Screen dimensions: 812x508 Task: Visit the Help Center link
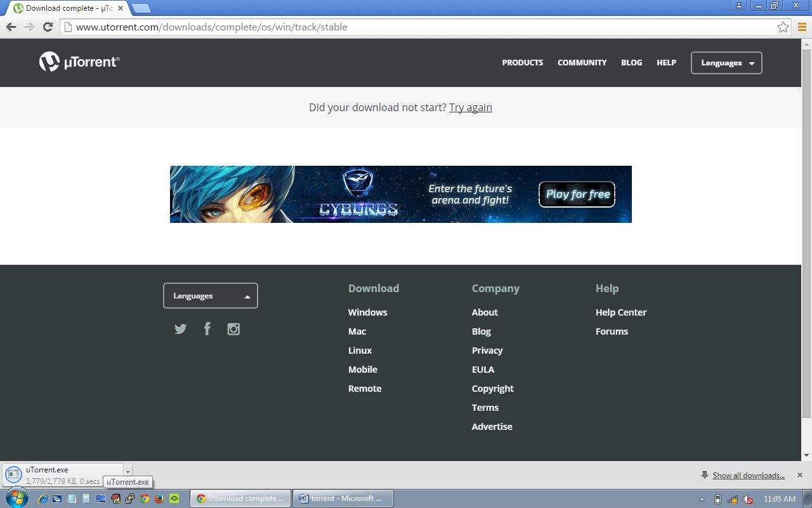pyautogui.click(x=621, y=312)
